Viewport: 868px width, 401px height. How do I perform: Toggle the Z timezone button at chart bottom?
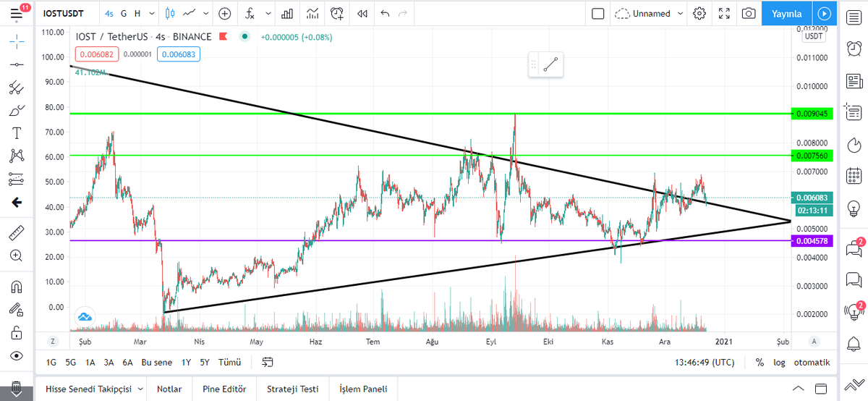coord(52,340)
